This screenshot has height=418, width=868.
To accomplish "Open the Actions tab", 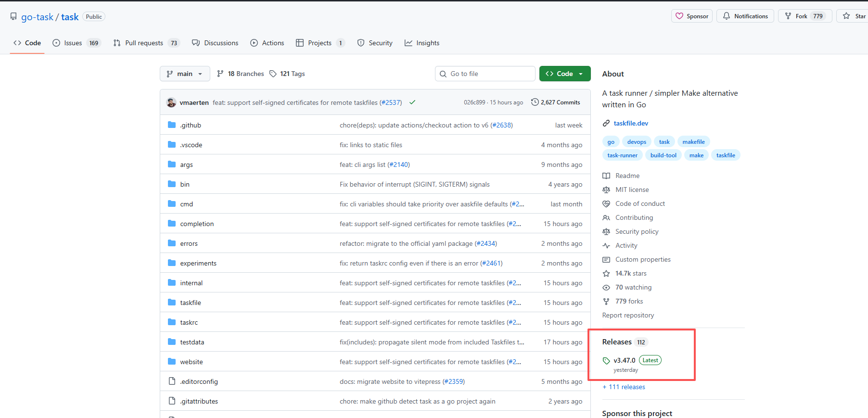I will [x=267, y=43].
